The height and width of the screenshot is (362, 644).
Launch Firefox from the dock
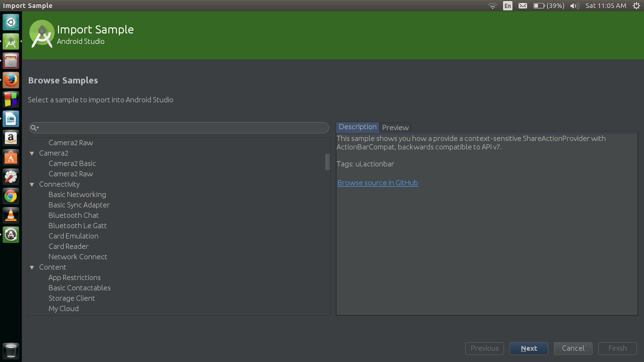click(x=11, y=80)
